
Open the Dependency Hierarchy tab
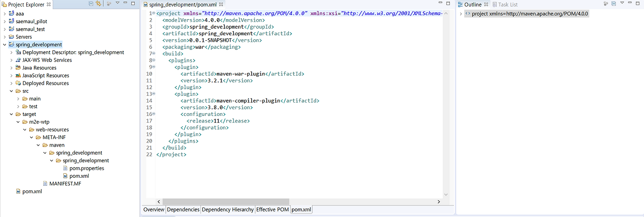point(227,209)
